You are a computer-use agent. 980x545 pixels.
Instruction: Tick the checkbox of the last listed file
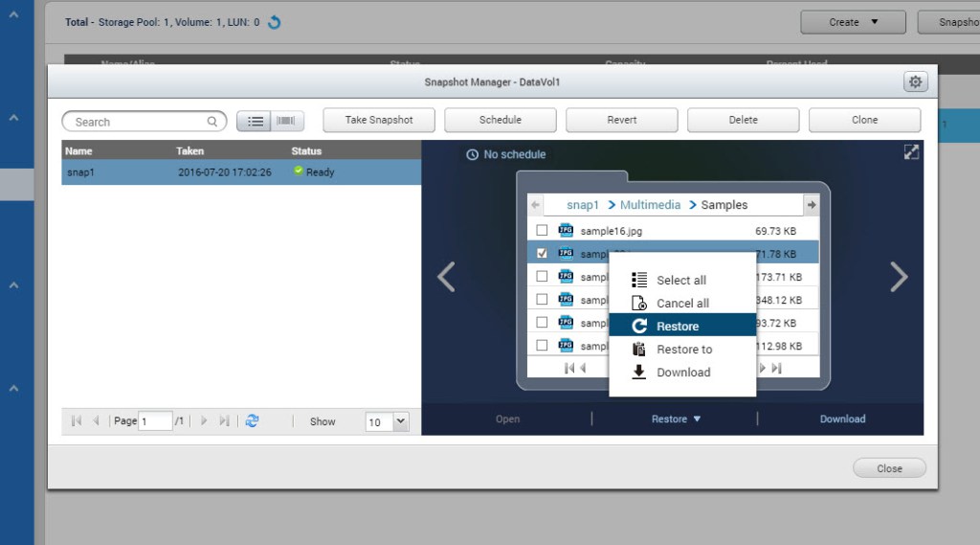tap(542, 346)
